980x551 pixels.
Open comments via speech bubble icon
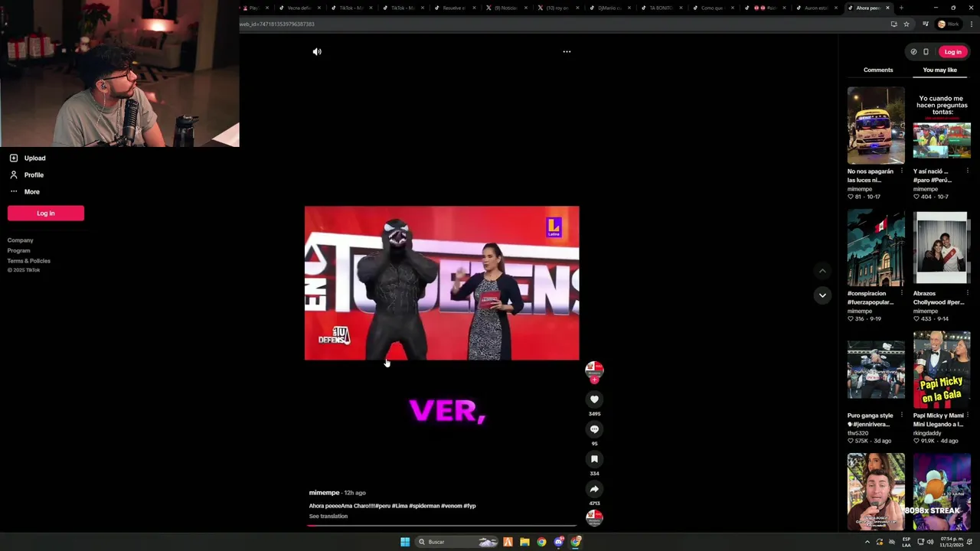pos(594,429)
